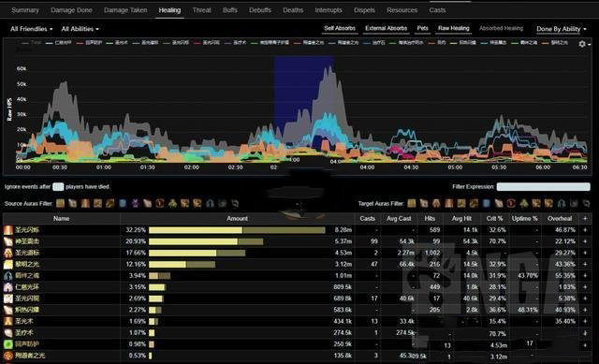Open the All Abilities dropdown
Viewport: 599px width, 364px height.
pyautogui.click(x=80, y=29)
